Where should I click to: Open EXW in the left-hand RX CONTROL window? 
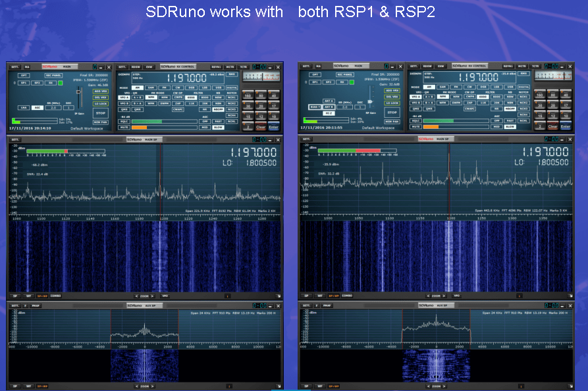(x=149, y=67)
